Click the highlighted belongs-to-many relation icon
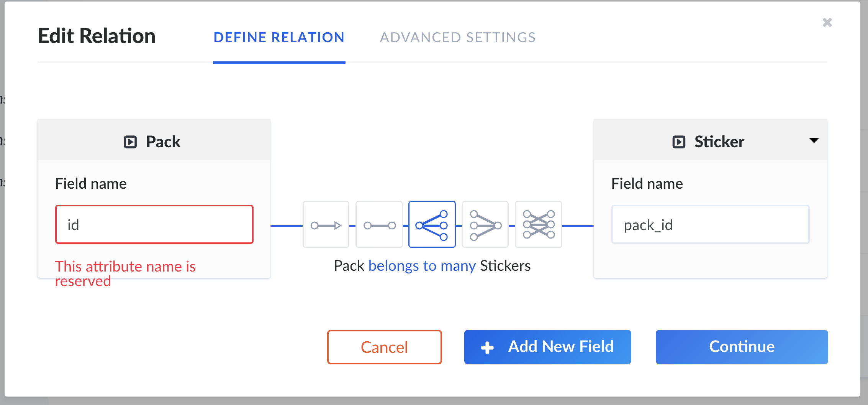The height and width of the screenshot is (405, 868). [432, 225]
